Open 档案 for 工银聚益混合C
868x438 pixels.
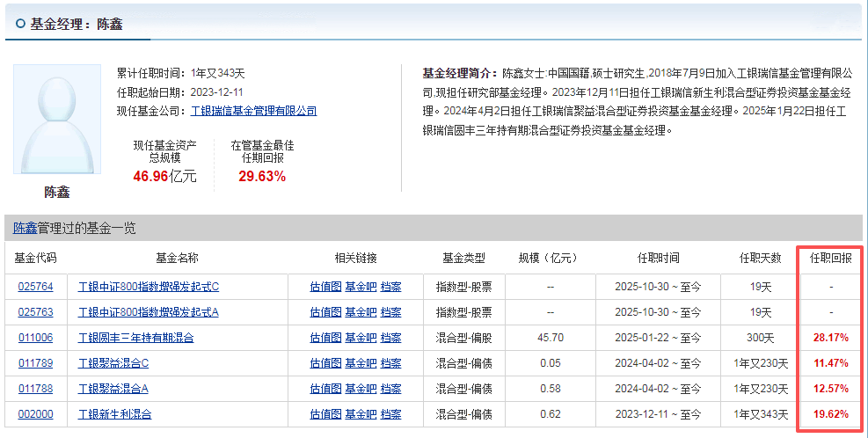390,363
